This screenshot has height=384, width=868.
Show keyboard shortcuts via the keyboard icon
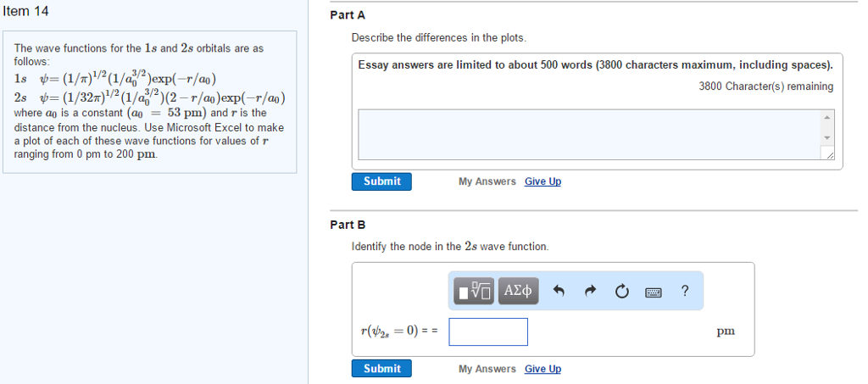654,292
